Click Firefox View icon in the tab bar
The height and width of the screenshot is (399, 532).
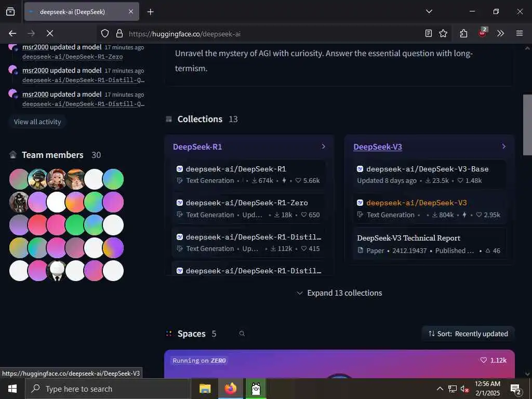pos(10,11)
